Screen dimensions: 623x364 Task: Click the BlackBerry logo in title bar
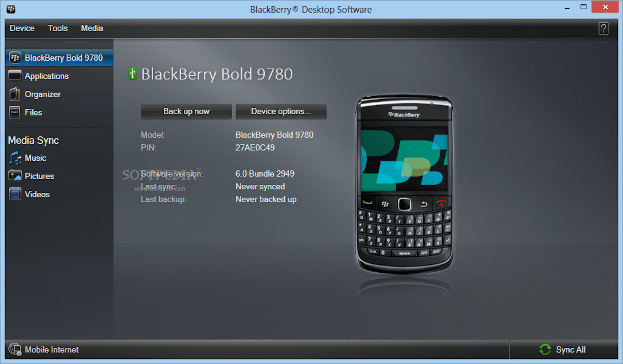click(11, 9)
